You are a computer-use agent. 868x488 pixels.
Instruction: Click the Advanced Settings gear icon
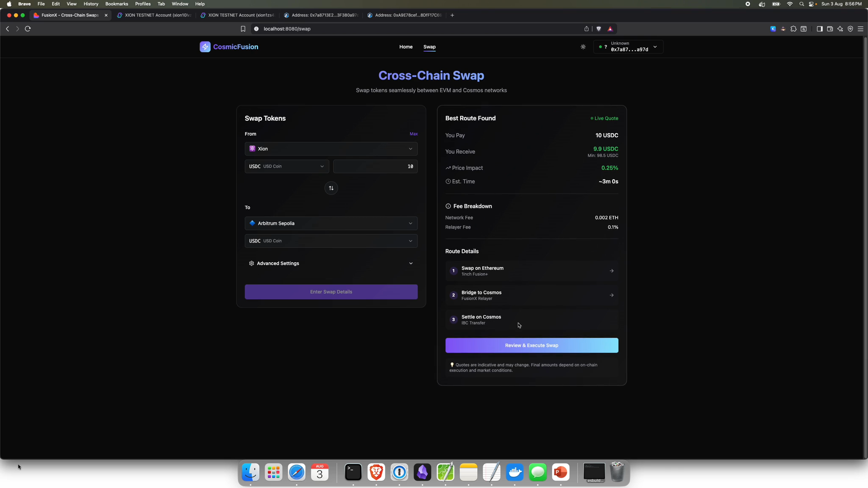[251, 263]
